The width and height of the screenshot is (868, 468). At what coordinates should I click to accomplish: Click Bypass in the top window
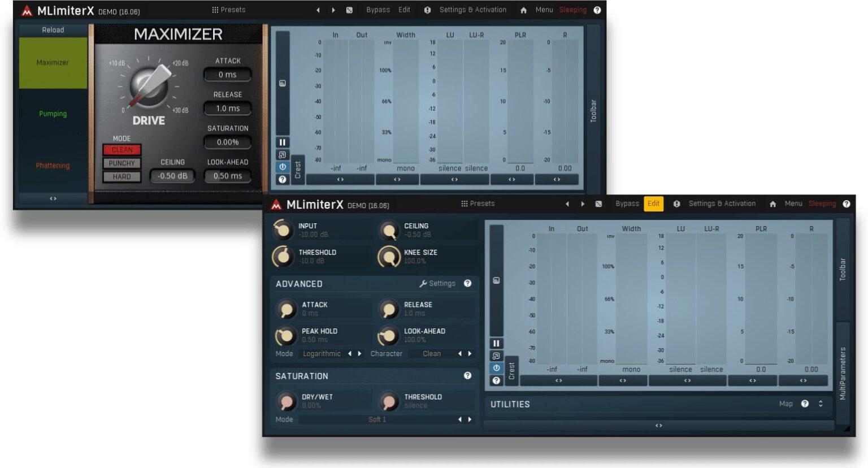tap(377, 10)
